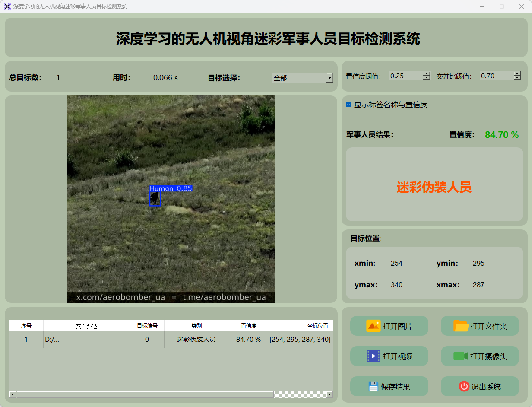The width and height of the screenshot is (532, 407).
Task: Click the Human 0.85 detection box in image
Action: point(155,199)
